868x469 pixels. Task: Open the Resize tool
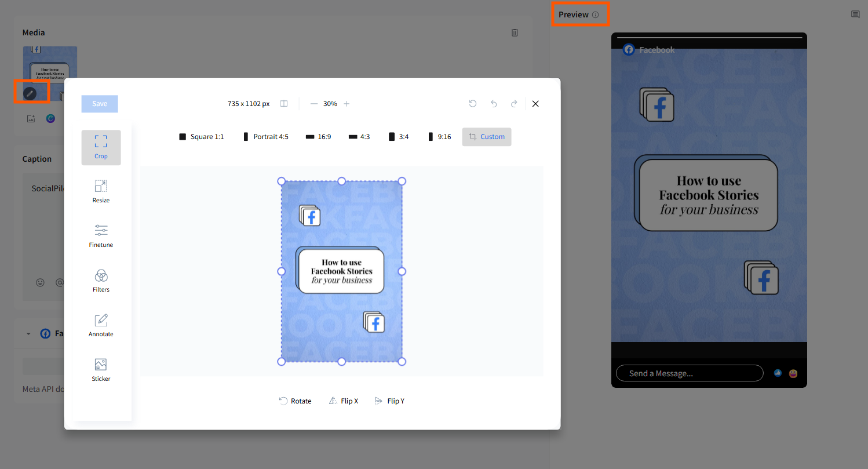coord(101,192)
